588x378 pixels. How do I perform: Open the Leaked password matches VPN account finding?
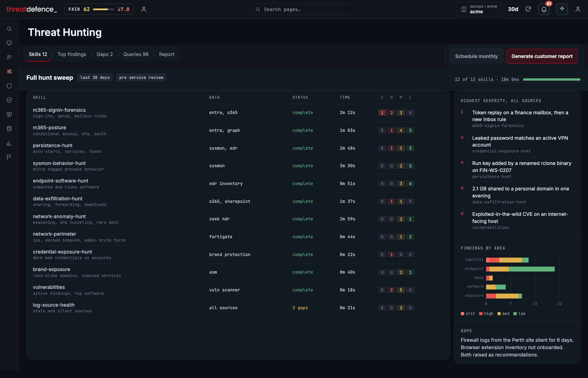click(x=517, y=144)
